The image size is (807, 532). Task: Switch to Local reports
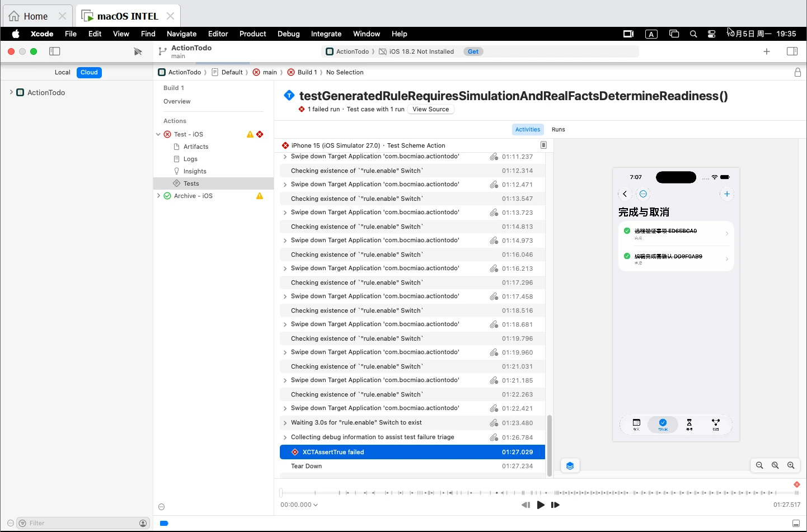coord(63,72)
